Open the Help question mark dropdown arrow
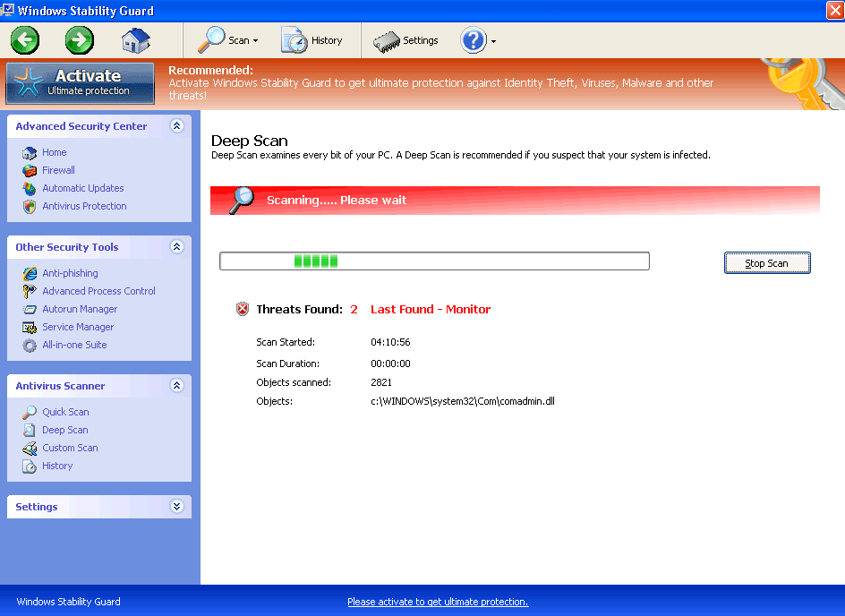 tap(493, 41)
